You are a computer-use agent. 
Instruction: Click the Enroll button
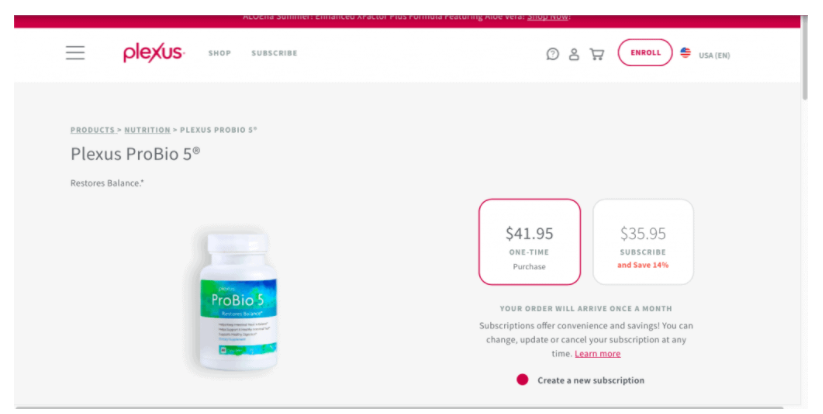click(x=645, y=52)
